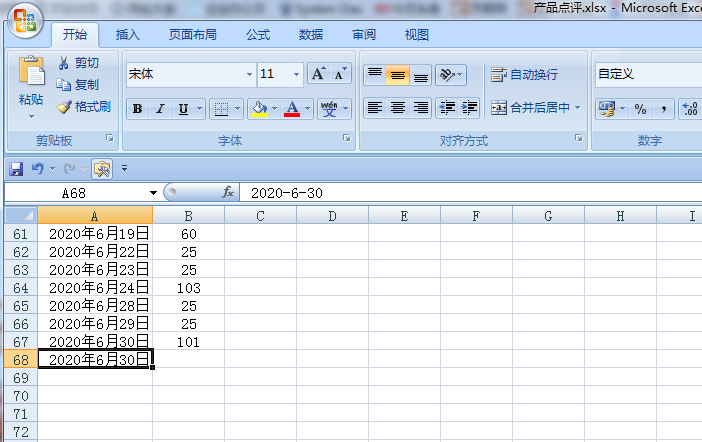Expand the font size dropdown
702x442 pixels.
(297, 75)
